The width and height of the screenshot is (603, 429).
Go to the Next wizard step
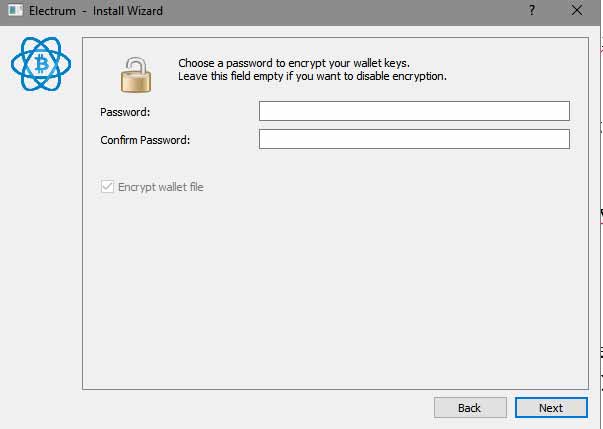click(x=551, y=407)
